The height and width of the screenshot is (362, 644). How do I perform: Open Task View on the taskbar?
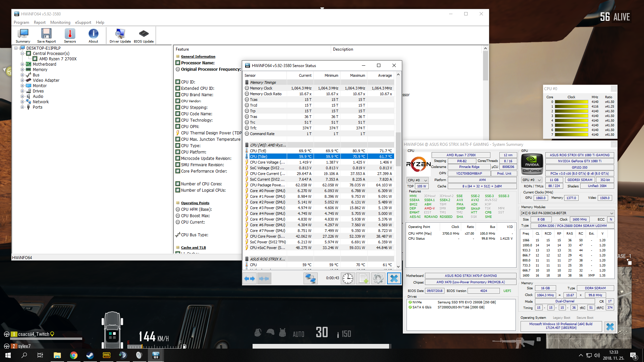[40, 355]
